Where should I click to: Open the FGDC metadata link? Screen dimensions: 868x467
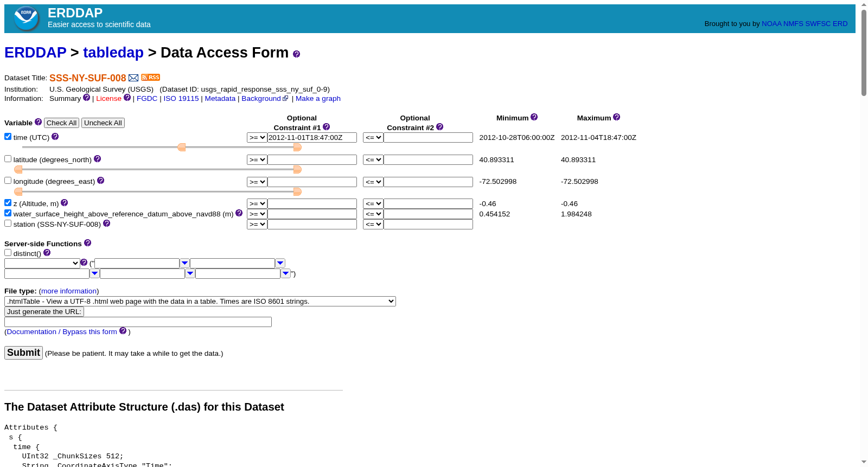147,99
